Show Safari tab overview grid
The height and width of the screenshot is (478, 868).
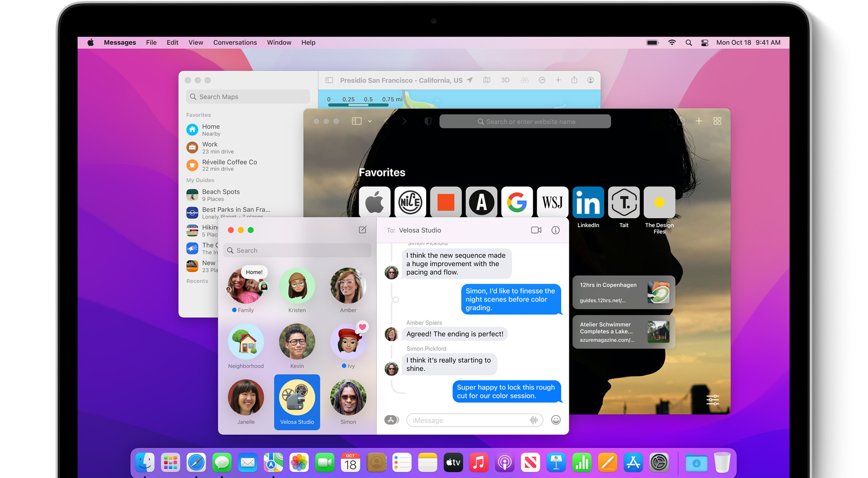tap(717, 121)
